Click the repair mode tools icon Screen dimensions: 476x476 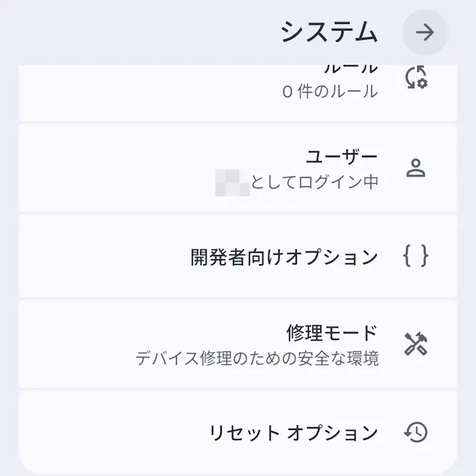point(416,344)
